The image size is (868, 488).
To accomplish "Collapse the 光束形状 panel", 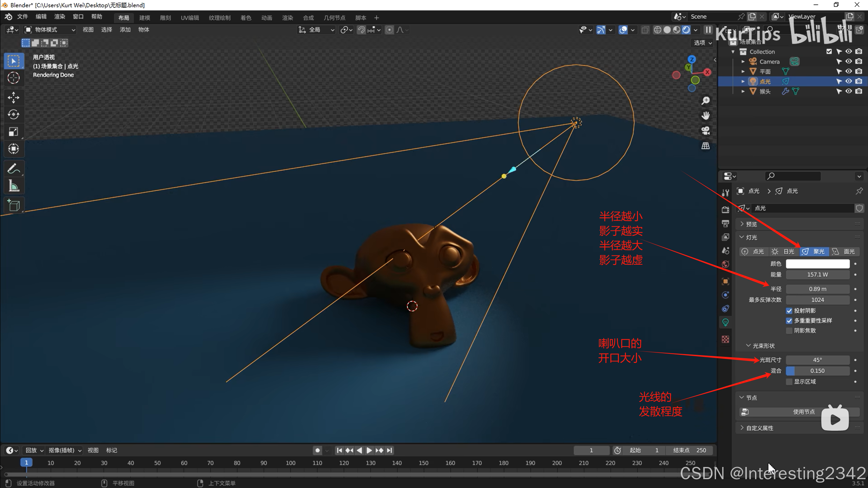I will [763, 346].
